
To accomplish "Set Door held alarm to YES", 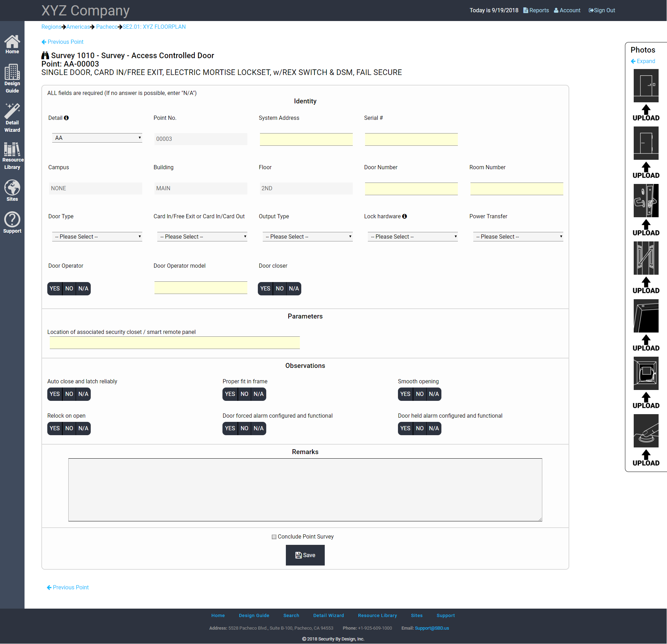I will (405, 429).
